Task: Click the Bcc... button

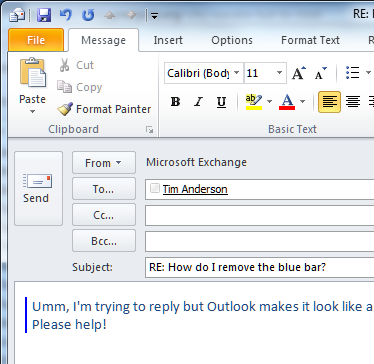Action: 104,241
